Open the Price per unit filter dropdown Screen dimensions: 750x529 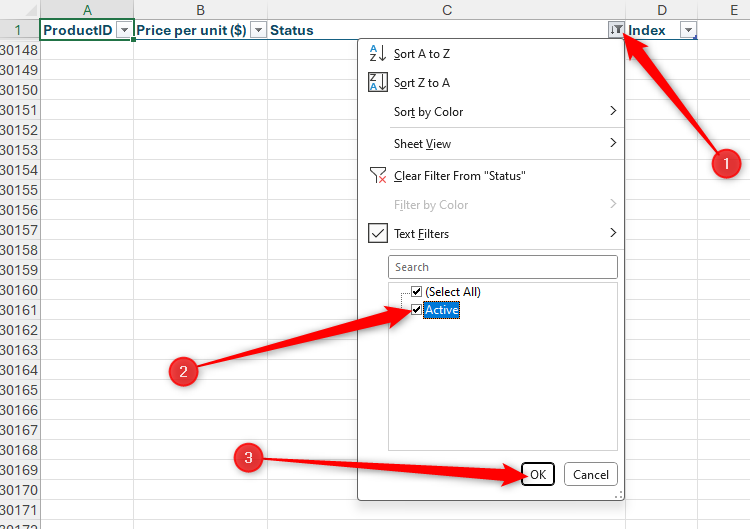[x=258, y=30]
